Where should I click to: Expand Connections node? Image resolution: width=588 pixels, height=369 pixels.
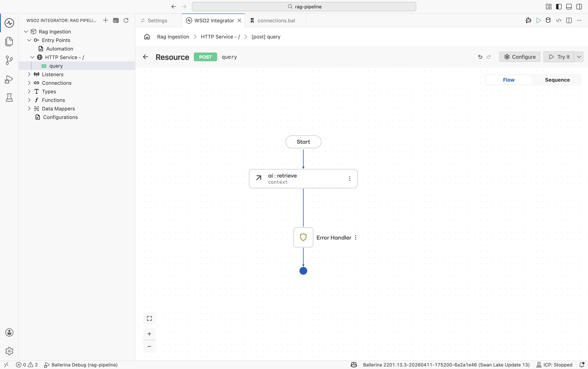point(29,83)
